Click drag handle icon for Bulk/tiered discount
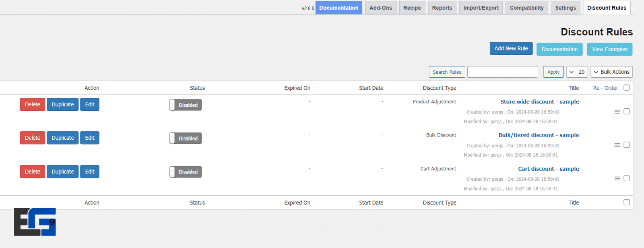The height and width of the screenshot is (248, 644). click(617, 145)
